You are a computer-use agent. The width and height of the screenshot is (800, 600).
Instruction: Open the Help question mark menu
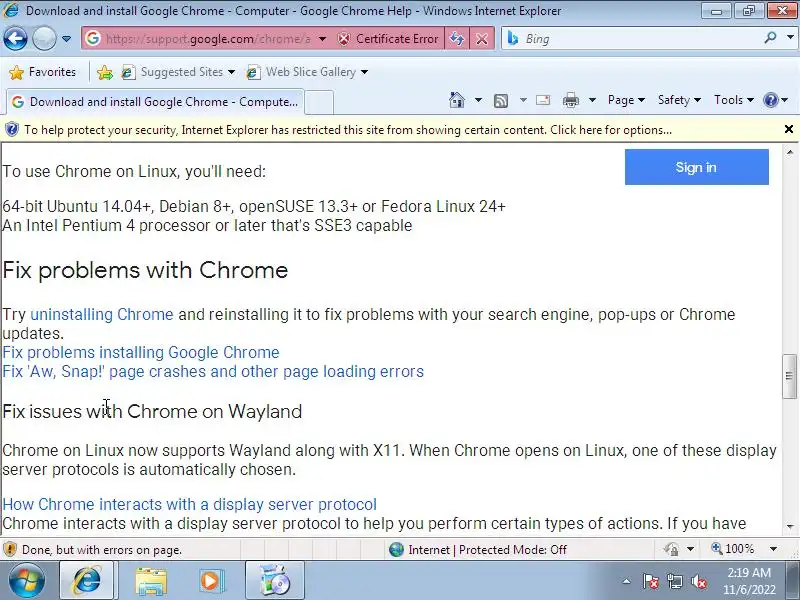776,100
